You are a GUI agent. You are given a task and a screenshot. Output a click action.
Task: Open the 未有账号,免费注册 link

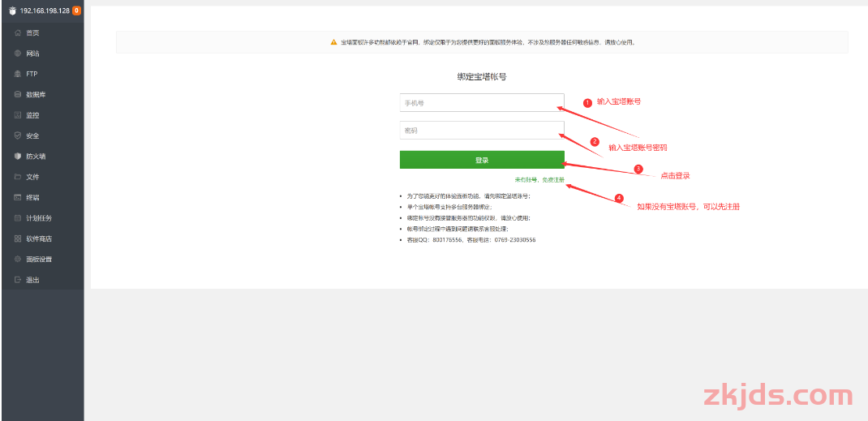click(x=539, y=180)
